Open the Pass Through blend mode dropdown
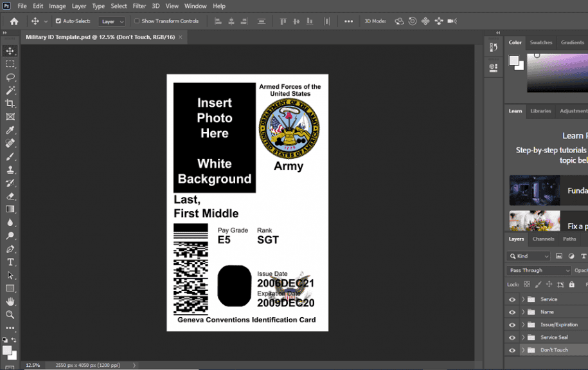This screenshot has width=588, height=370. (x=539, y=270)
